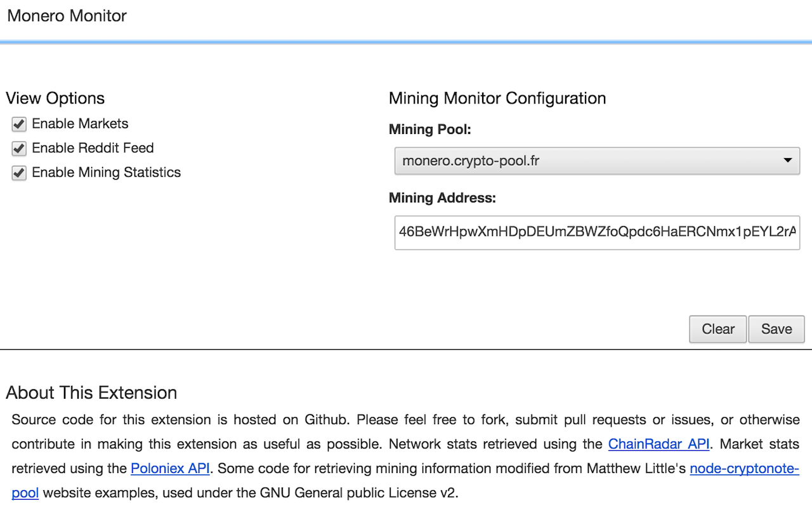This screenshot has height=508, width=812.
Task: Open the Mining Pool dropdown
Action: 597,161
